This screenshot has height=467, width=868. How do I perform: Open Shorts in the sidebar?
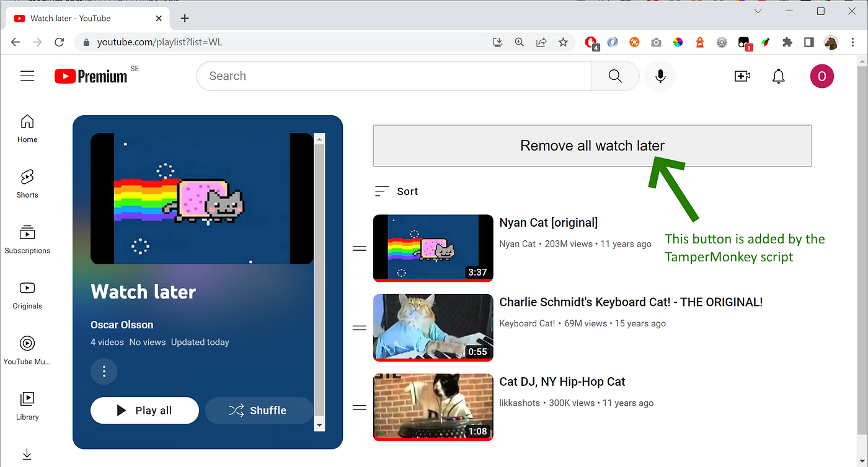[x=27, y=184]
